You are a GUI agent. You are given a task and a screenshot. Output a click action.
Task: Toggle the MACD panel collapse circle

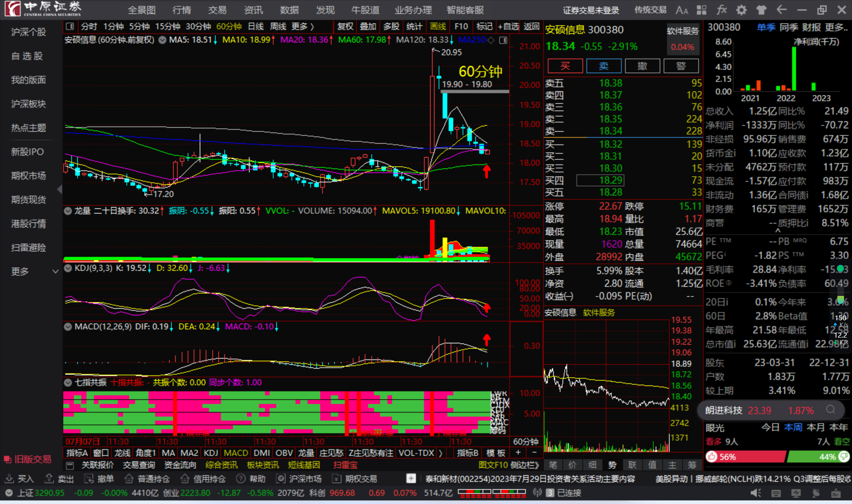point(68,327)
